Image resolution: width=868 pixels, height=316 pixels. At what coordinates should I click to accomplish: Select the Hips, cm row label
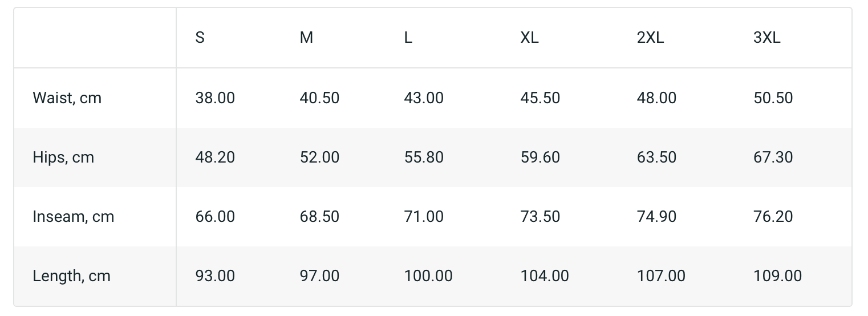(63, 157)
